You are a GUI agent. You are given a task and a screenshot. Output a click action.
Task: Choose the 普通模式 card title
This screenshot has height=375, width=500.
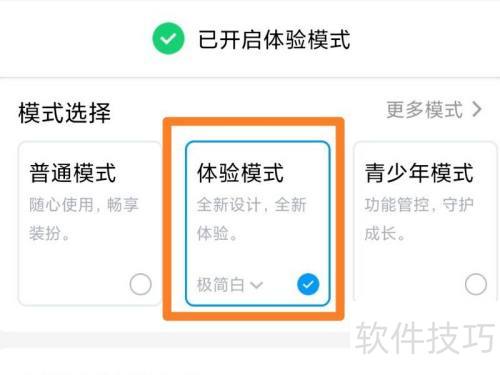coord(73,173)
